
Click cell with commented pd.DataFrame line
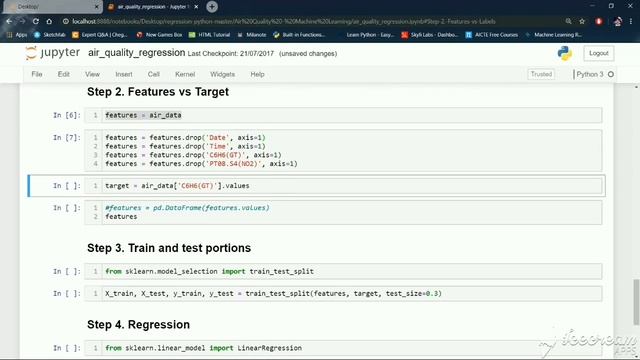(x=343, y=212)
